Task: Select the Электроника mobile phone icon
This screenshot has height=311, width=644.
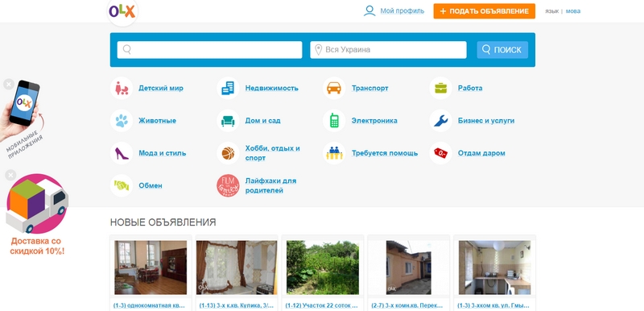Action: (334, 120)
